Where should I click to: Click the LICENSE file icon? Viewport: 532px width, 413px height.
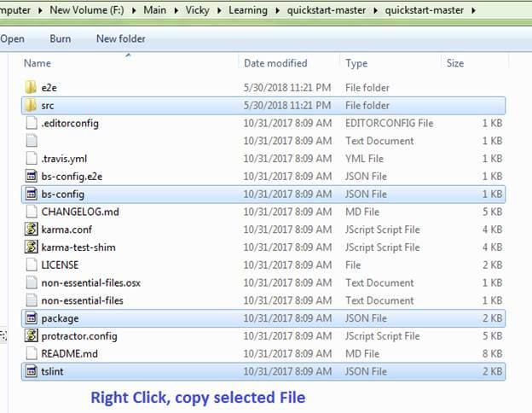point(32,265)
